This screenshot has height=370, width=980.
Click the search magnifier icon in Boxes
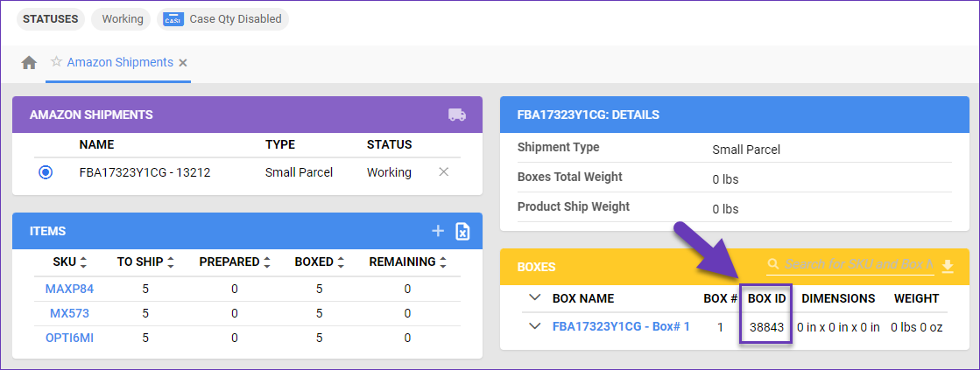(x=773, y=264)
